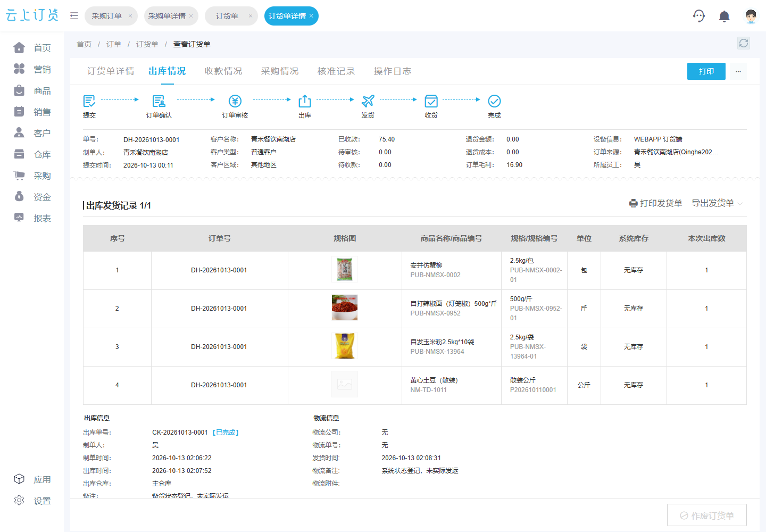The image size is (766, 532).
Task: Expand the 导出发货单 dropdown
Action: point(717,203)
